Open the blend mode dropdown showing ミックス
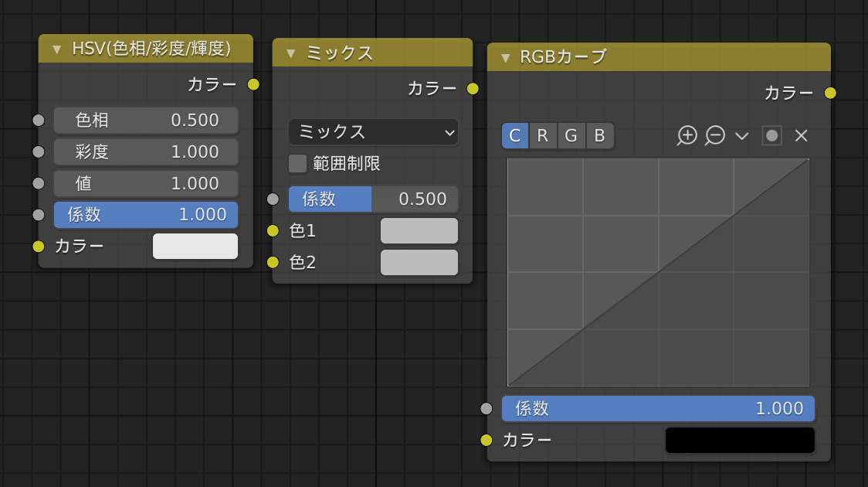Image resolution: width=868 pixels, height=487 pixels. pos(373,132)
